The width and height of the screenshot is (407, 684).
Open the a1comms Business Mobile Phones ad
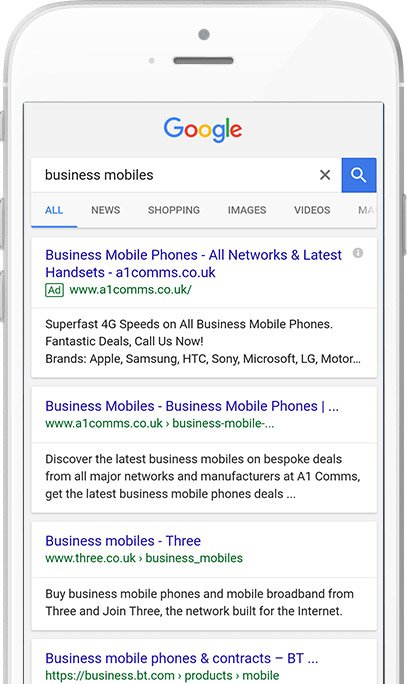tap(194, 263)
